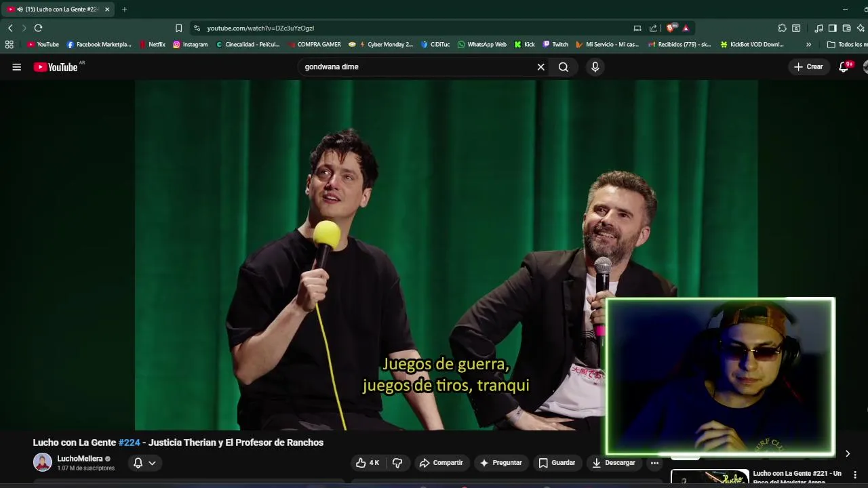Open the Crear button

[808, 66]
